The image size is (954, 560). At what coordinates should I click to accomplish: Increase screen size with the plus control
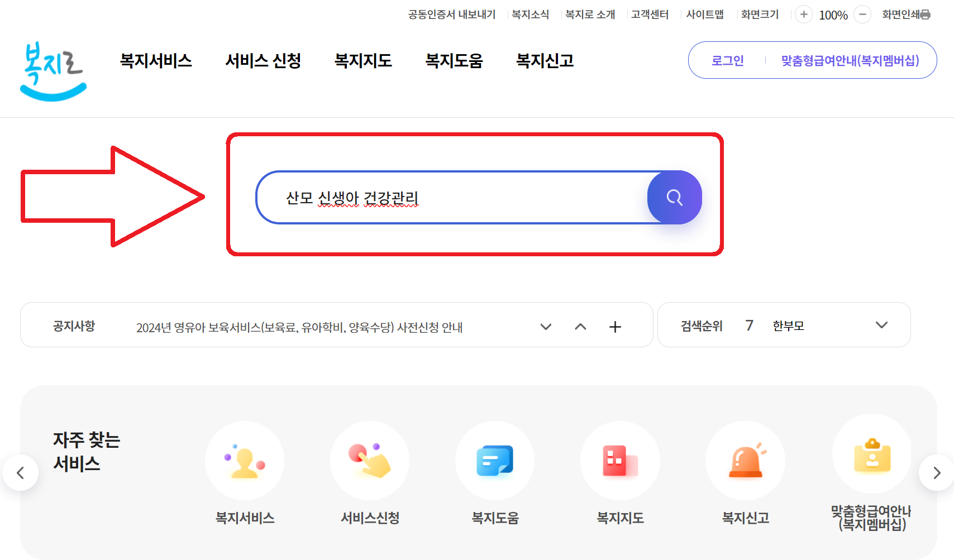803,15
